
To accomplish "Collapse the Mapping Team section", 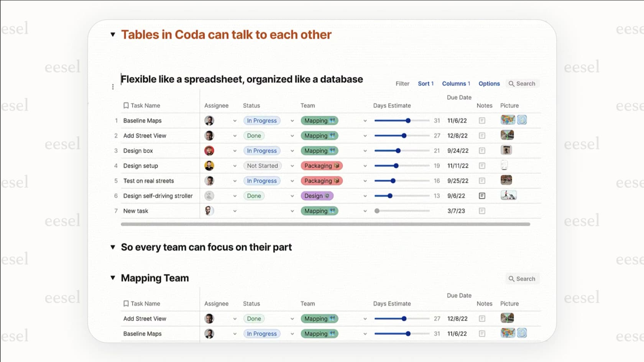I will pos(113,278).
